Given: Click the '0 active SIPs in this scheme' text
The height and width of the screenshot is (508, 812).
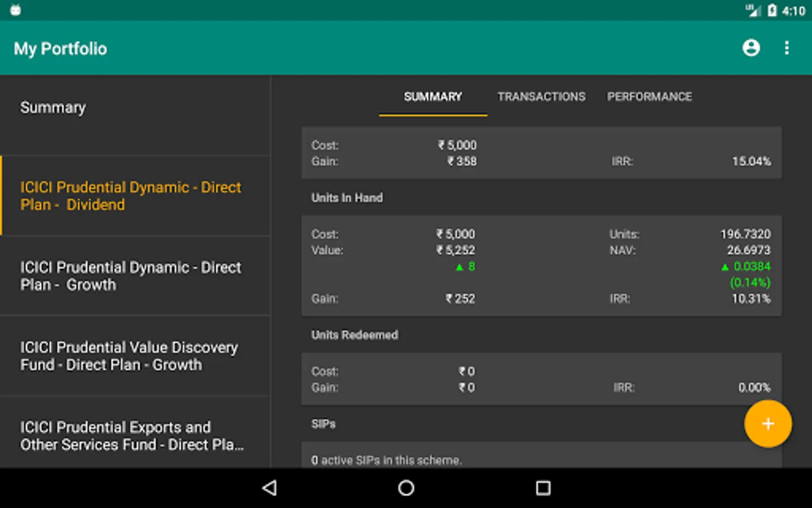Looking at the screenshot, I should pyautogui.click(x=386, y=461).
